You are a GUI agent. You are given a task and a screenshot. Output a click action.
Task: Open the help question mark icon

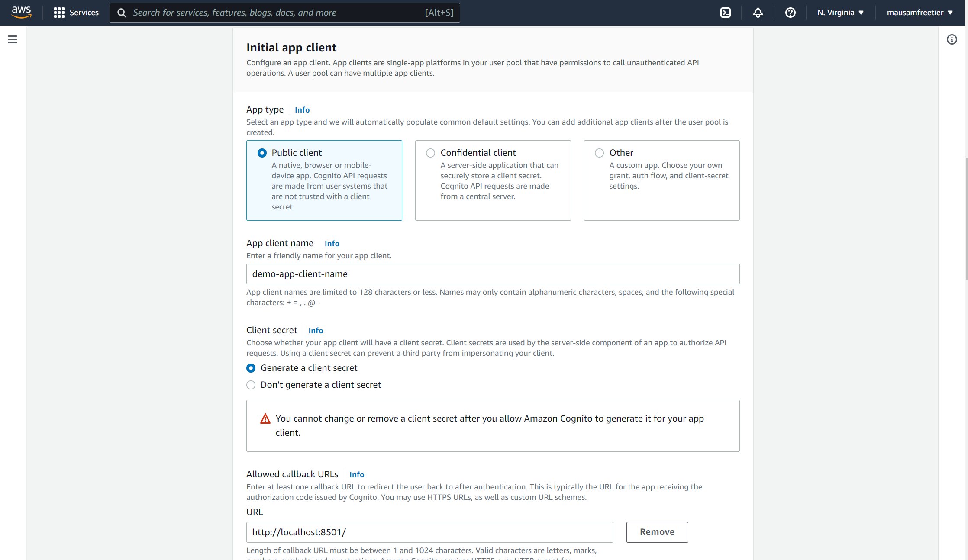tap(790, 13)
